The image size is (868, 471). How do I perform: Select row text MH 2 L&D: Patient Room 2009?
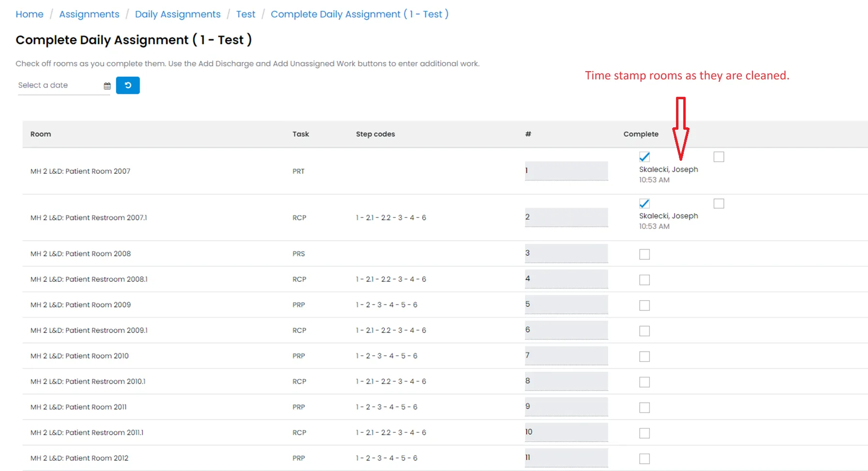[81, 305]
